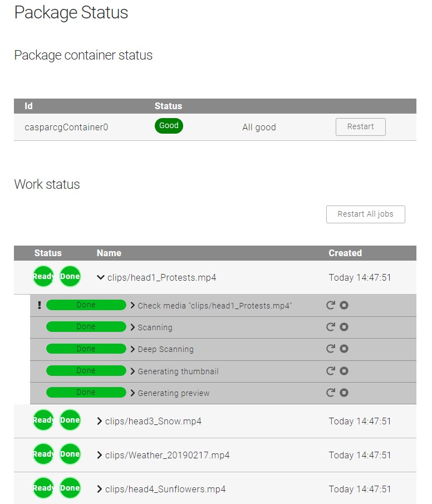
Task: Restart the Generating thumbnail step
Action: point(331,371)
